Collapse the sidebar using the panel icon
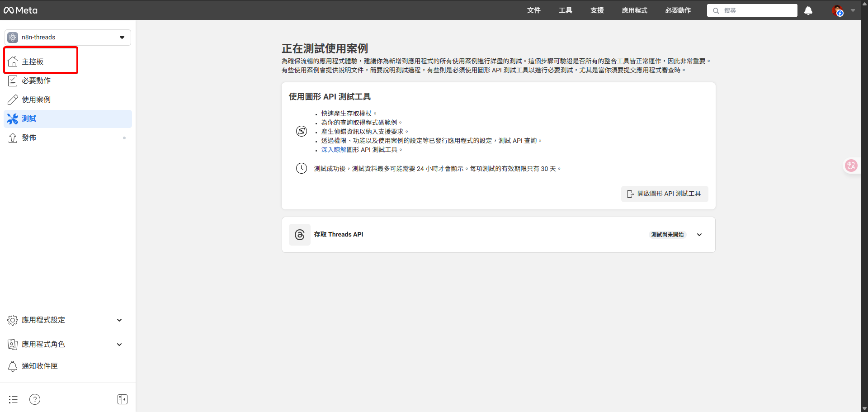Image resolution: width=868 pixels, height=412 pixels. [x=122, y=399]
